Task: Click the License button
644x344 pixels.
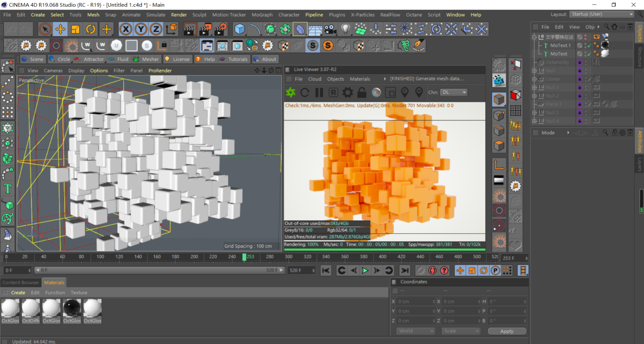Action: pyautogui.click(x=177, y=59)
